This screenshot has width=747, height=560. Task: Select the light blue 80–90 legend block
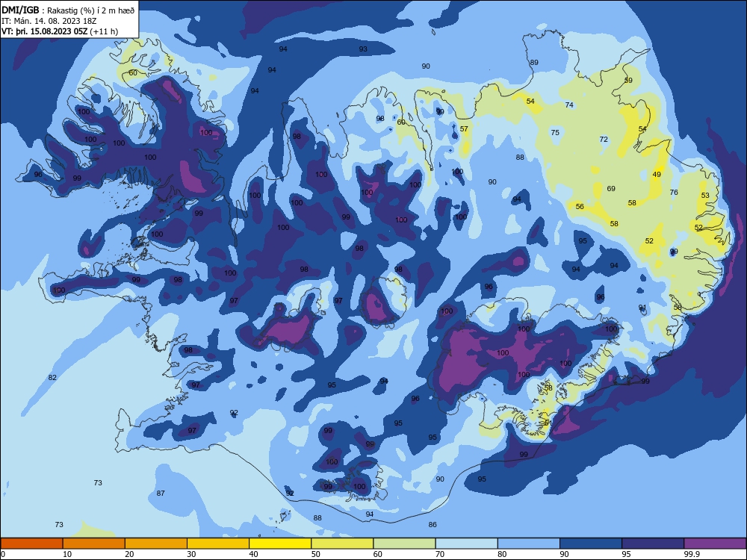tap(529, 544)
